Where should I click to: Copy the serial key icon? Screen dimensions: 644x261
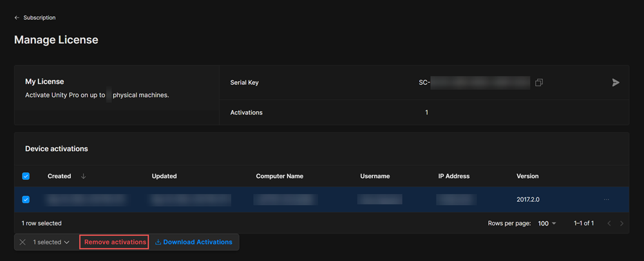pos(539,83)
